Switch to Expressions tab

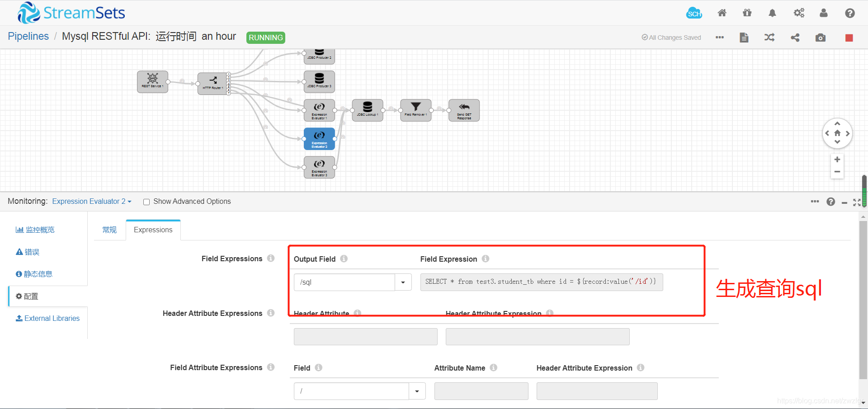click(153, 230)
